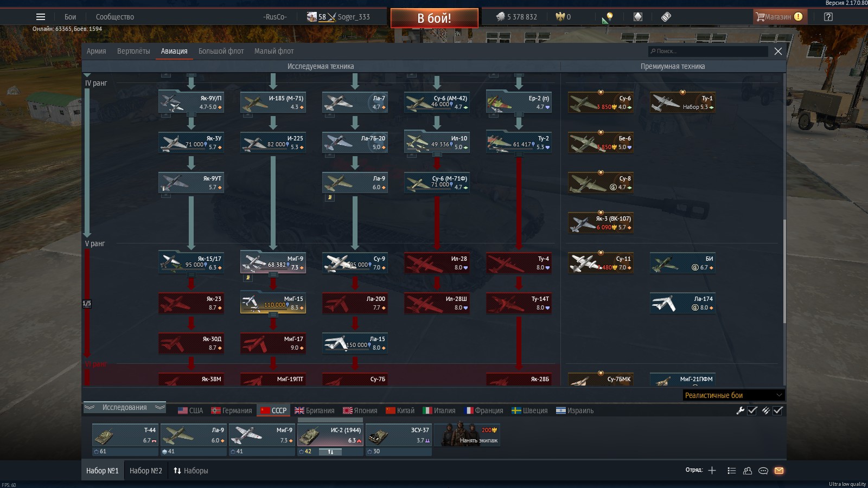
Task: Open the Наборы presets selector
Action: click(x=190, y=471)
